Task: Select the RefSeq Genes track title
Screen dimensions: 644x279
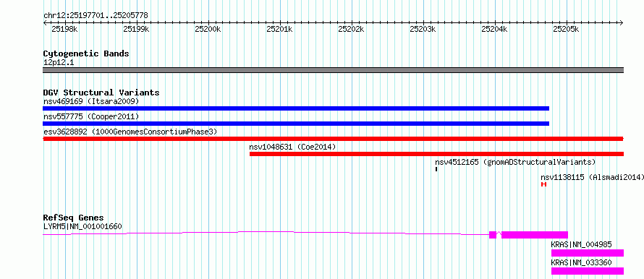Action: [74, 218]
